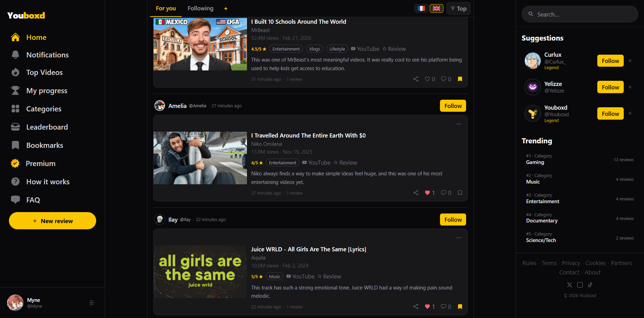Image resolution: width=644 pixels, height=318 pixels.
Task: Click the sign-out icon next to Myne
Action: point(92,303)
